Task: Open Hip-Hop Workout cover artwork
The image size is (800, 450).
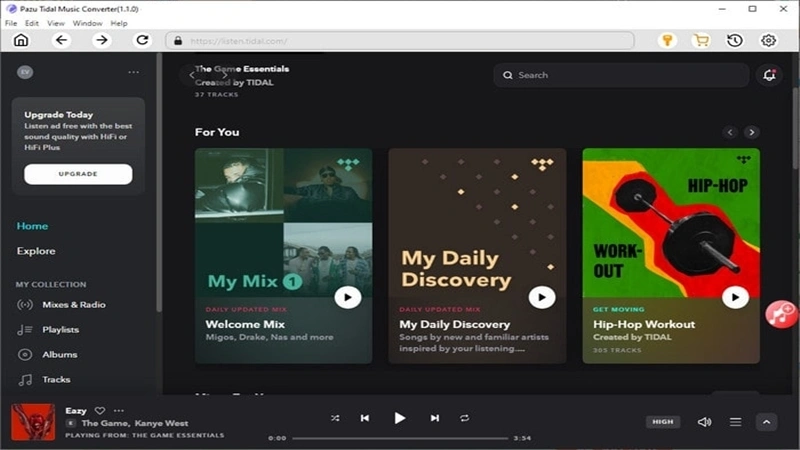Action: pyautogui.click(x=671, y=222)
